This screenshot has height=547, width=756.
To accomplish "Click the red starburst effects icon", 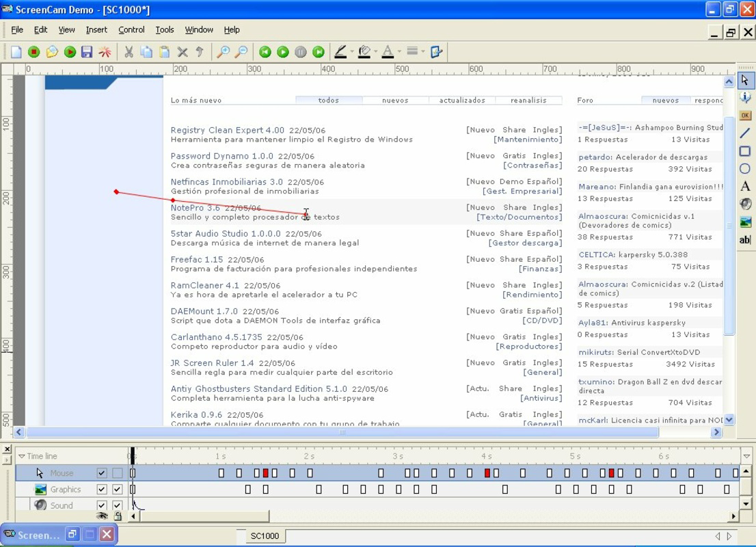I will pos(105,52).
